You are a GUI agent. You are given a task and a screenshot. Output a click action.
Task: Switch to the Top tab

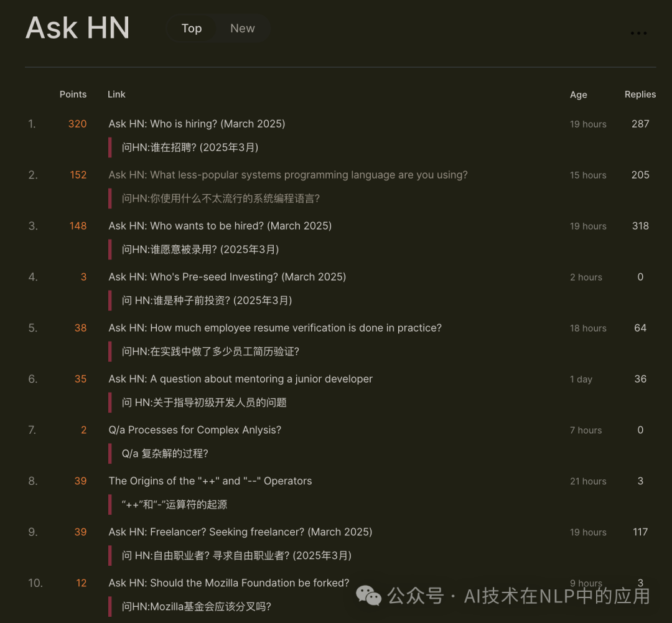192,29
